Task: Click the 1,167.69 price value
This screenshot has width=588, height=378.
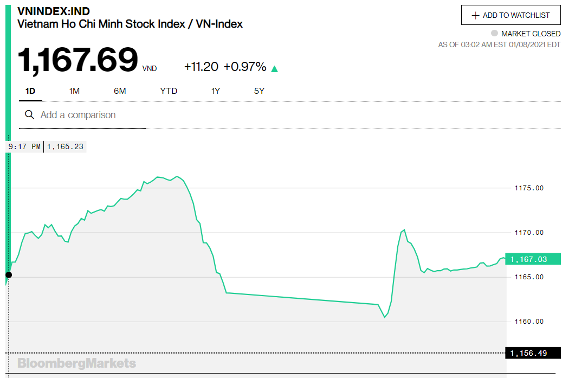Action: 78,59
